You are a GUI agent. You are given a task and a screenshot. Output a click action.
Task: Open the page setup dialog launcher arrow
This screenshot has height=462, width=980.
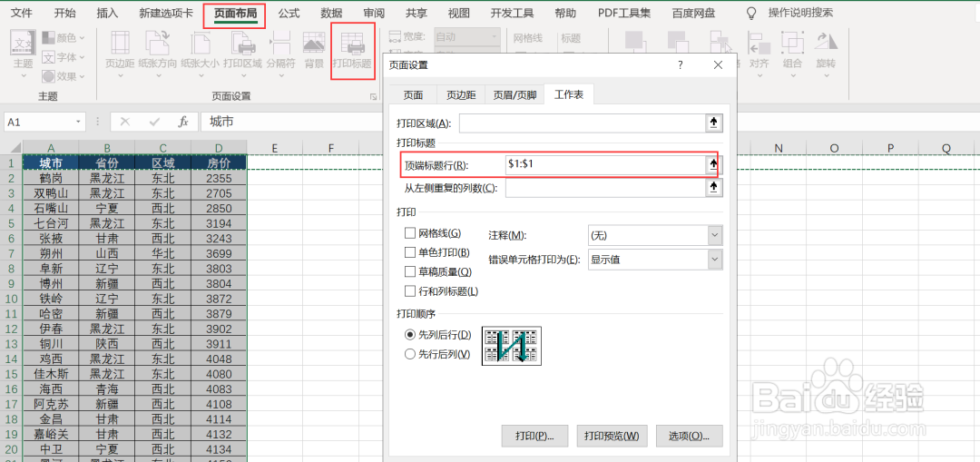(x=373, y=96)
